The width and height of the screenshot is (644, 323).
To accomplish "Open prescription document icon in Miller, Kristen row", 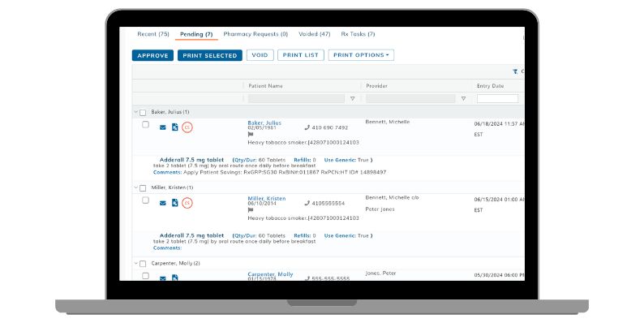I will 175,203.
